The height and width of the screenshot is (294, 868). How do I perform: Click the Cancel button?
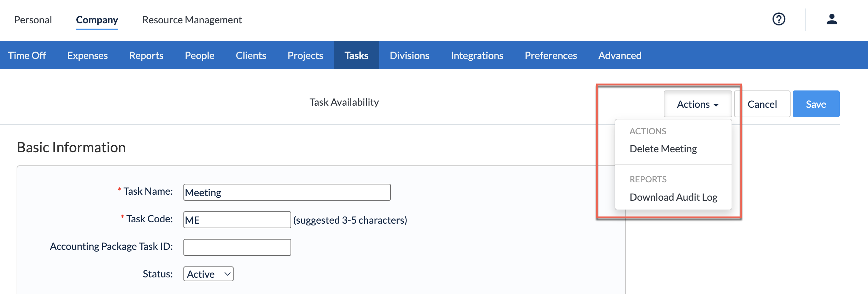(762, 104)
